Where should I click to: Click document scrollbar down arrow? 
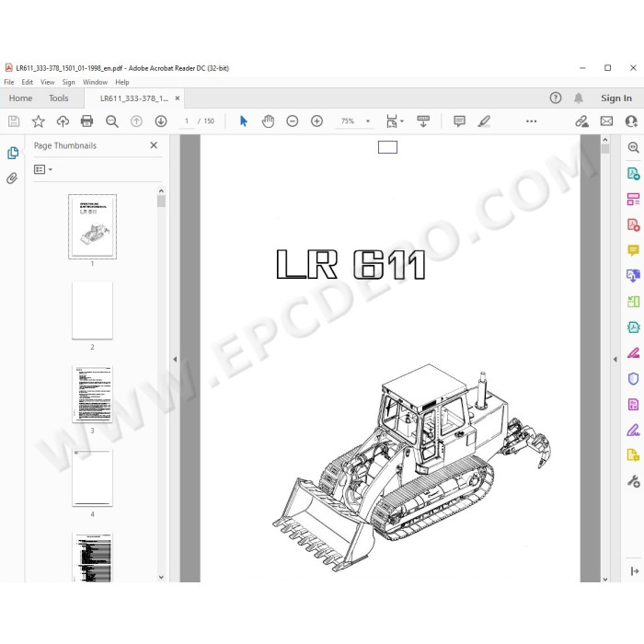(x=605, y=579)
